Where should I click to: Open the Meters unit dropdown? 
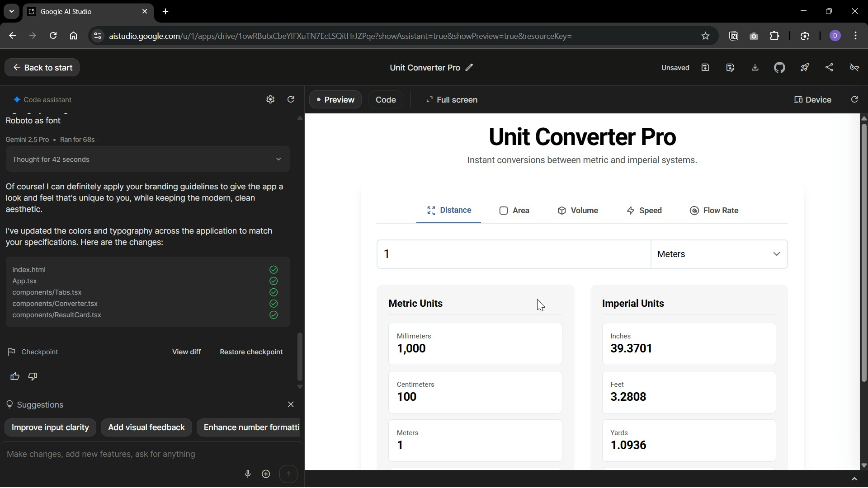pos(719,254)
